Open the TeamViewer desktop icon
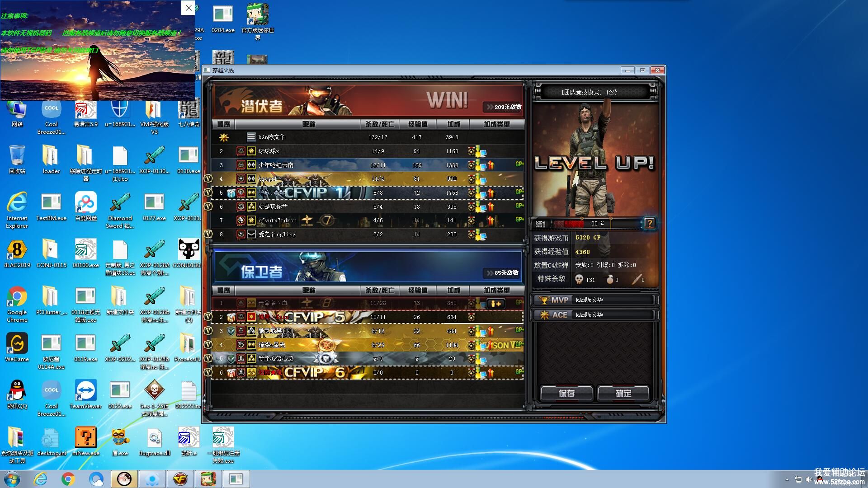 point(85,394)
